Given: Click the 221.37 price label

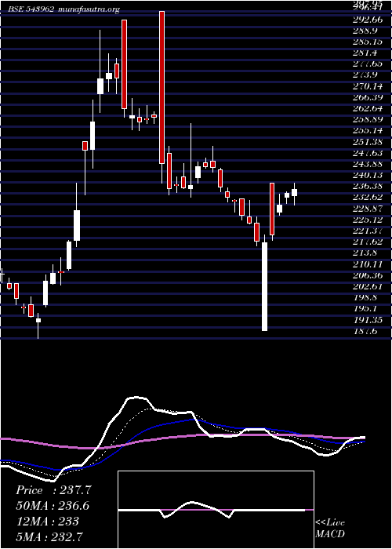Looking at the screenshot, I should (368, 231).
